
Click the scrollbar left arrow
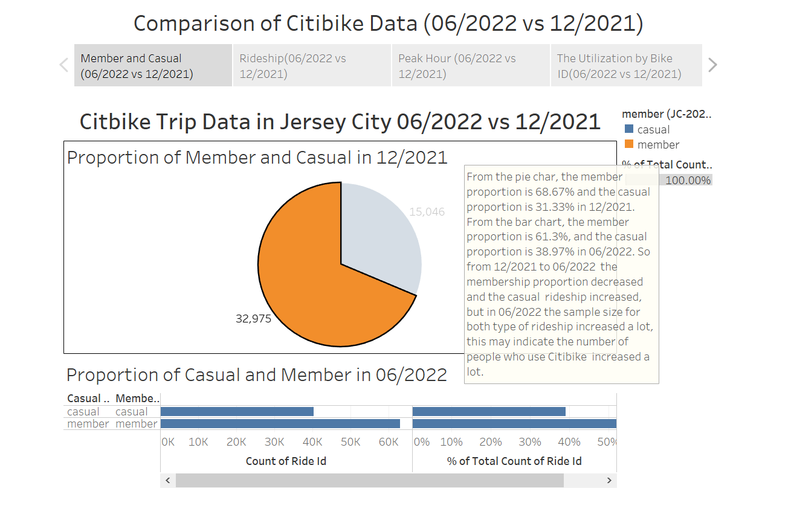pos(167,480)
